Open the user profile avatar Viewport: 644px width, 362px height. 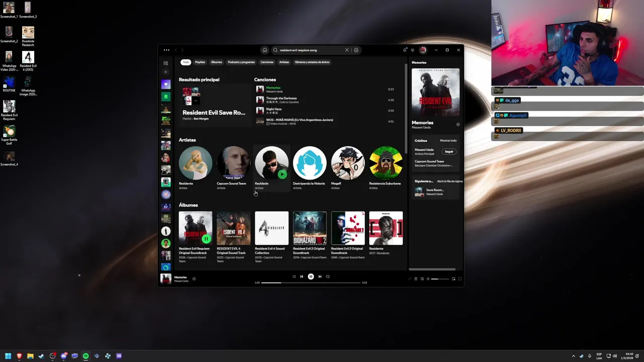tap(423, 50)
